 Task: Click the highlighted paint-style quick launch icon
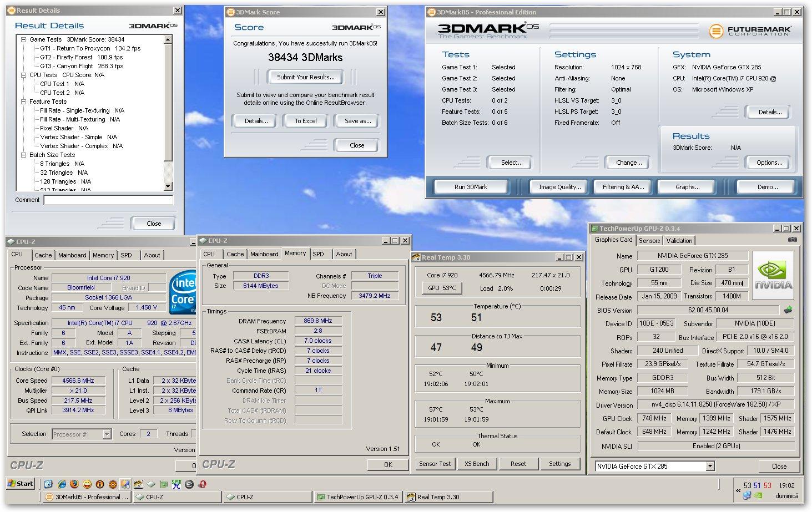tap(125, 484)
